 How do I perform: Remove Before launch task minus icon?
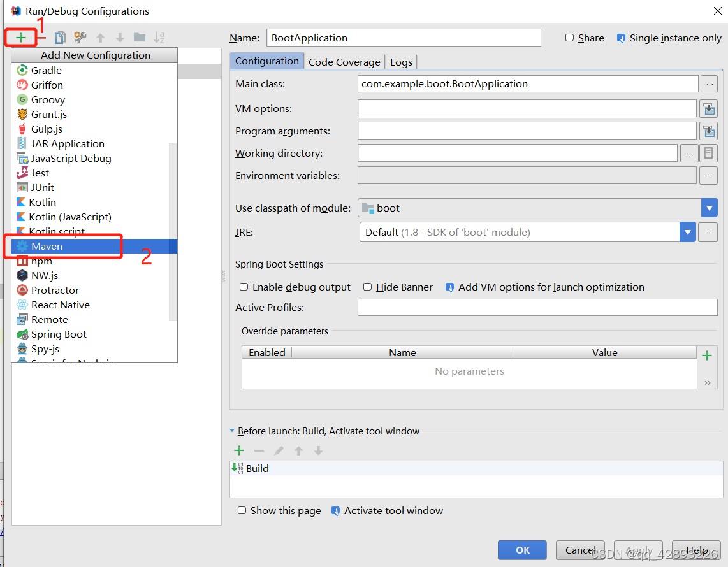pos(259,450)
